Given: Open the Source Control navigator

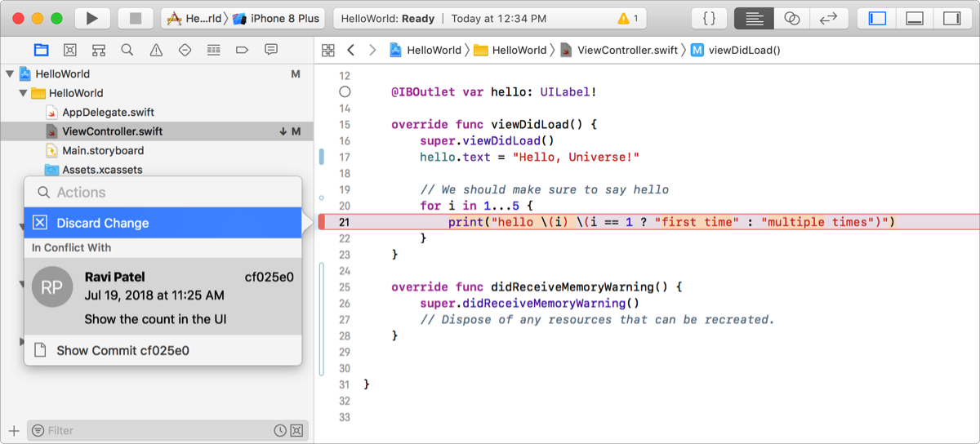Looking at the screenshot, I should [x=70, y=50].
